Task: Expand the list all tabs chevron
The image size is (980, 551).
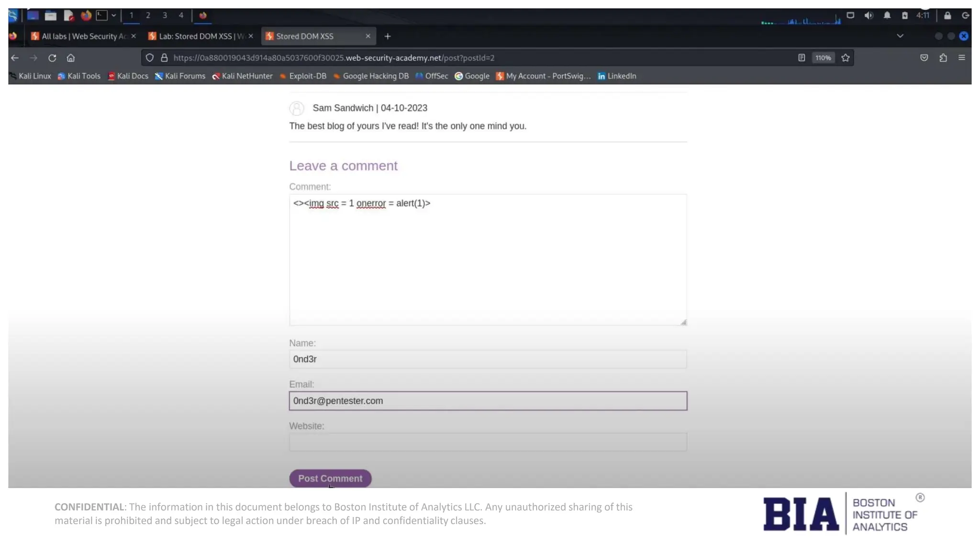Action: 900,36
